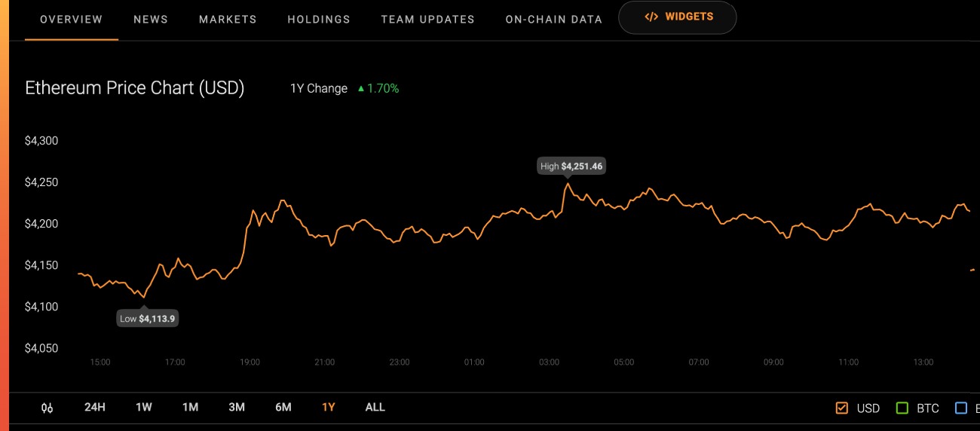Click the 09:00 time axis label
980x431 pixels.
click(773, 362)
